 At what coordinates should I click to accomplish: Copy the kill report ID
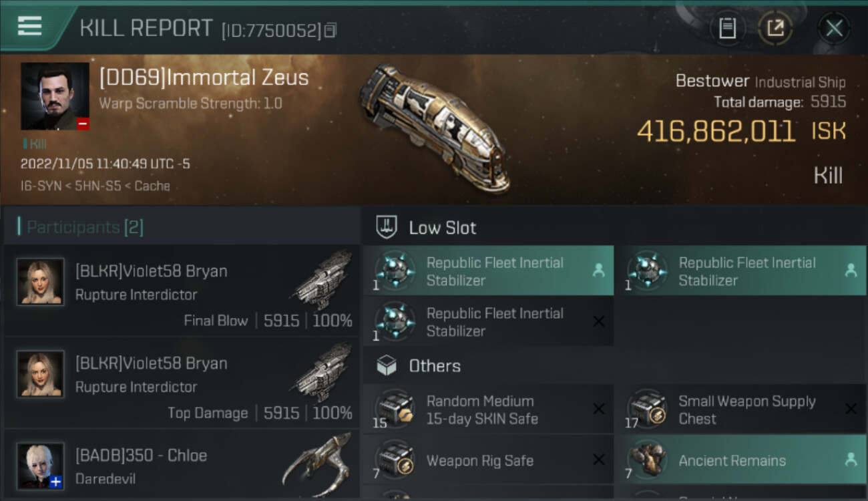point(331,30)
